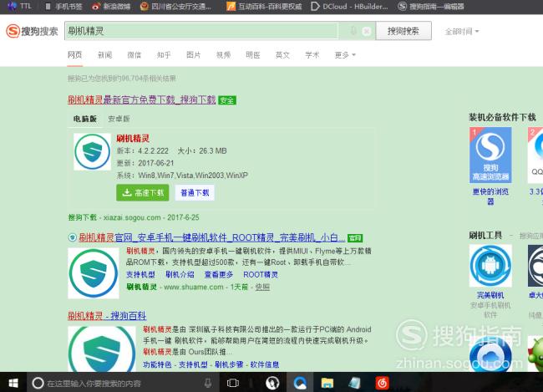Viewport: 543px width, 392px height.
Task: Click the taskbar search input field
Action: click(x=123, y=383)
